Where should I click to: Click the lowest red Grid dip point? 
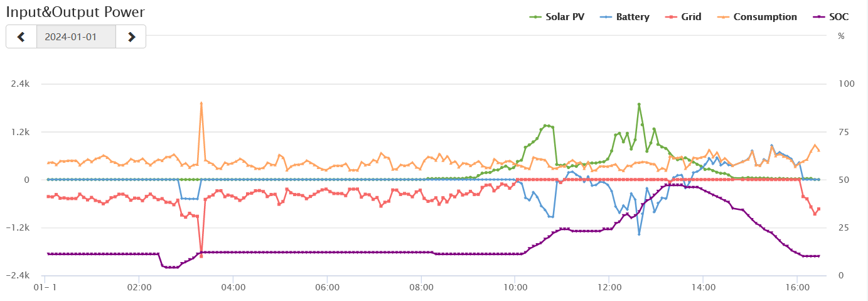point(201,256)
